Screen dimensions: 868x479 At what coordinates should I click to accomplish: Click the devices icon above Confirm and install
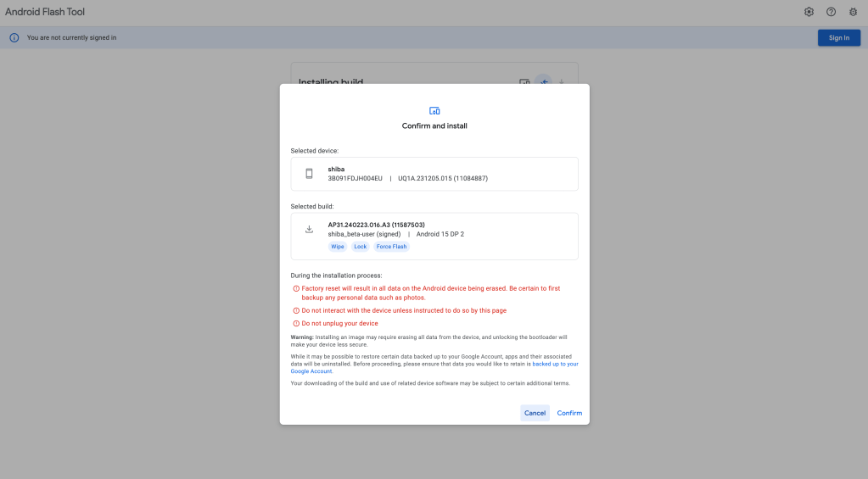click(434, 110)
